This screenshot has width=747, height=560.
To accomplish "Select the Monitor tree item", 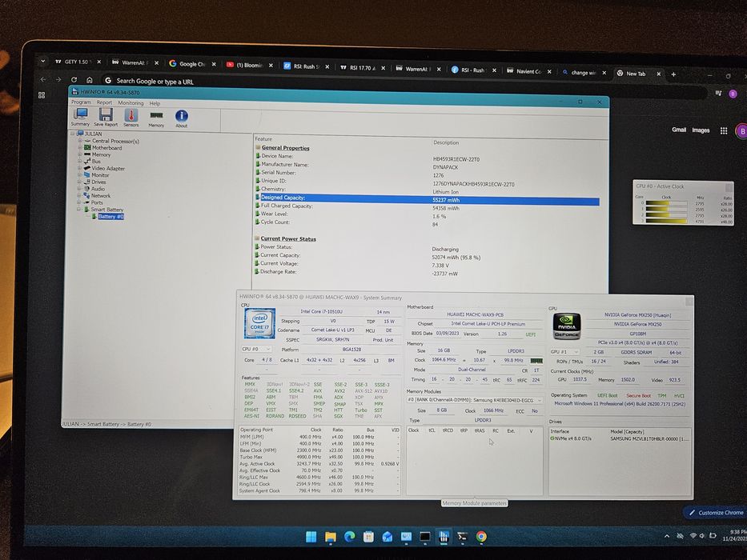I will click(100, 175).
